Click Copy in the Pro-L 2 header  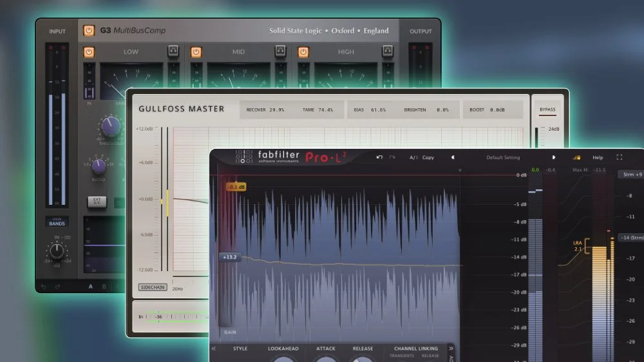pyautogui.click(x=428, y=157)
